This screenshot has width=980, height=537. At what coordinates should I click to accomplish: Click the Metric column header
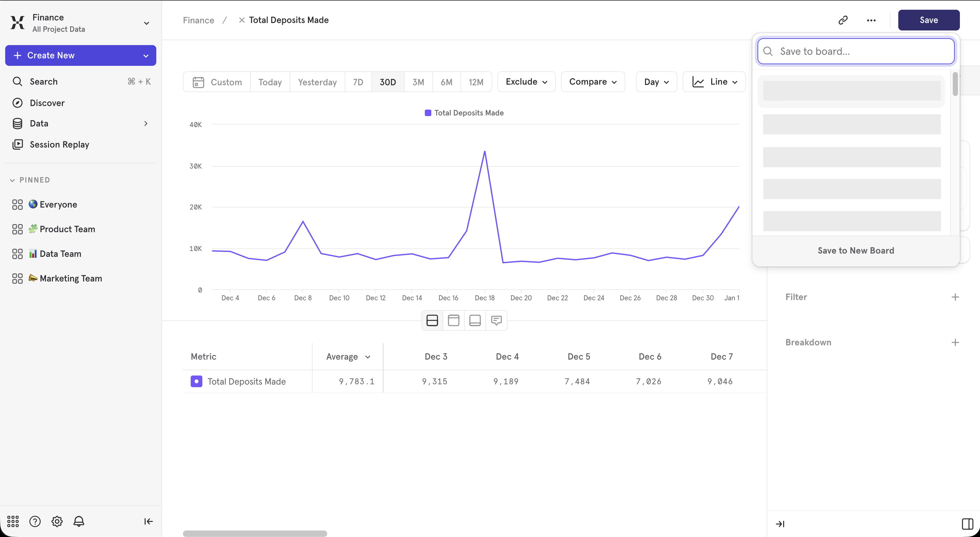(x=204, y=356)
